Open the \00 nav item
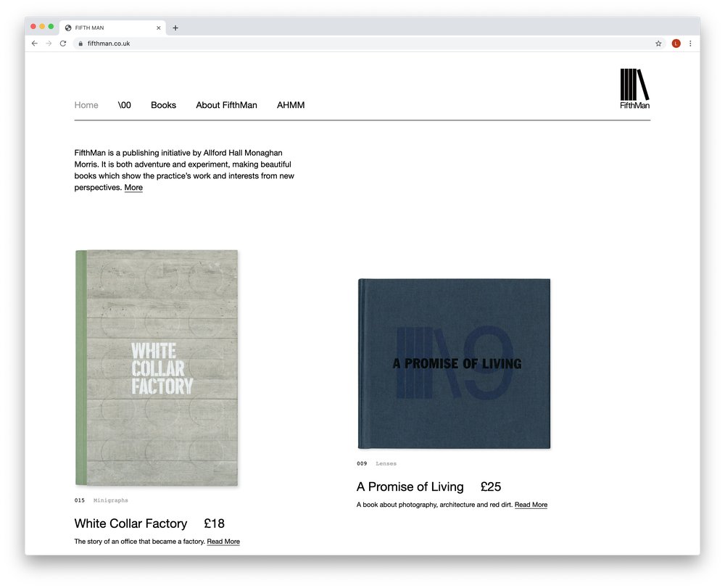725x588 pixels. [x=125, y=105]
